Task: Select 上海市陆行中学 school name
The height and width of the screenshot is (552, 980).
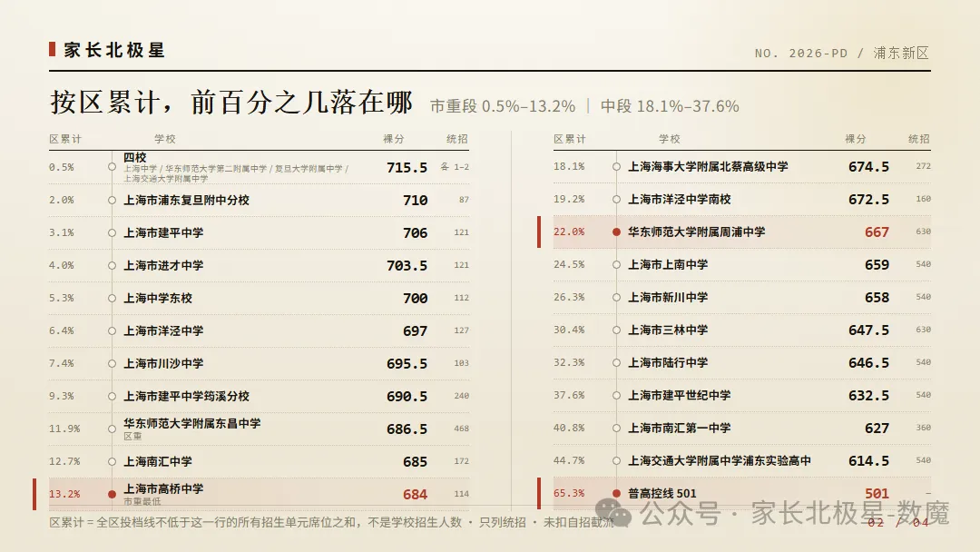Action: tap(668, 362)
